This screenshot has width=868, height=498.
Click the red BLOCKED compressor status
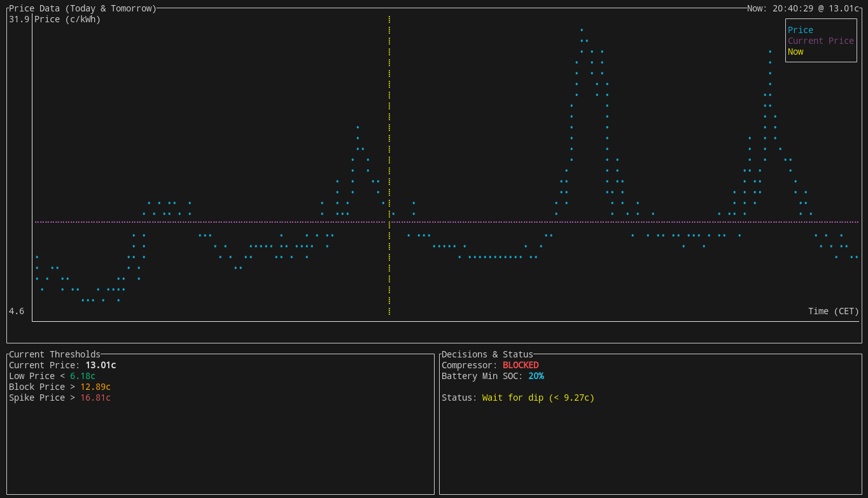[521, 365]
